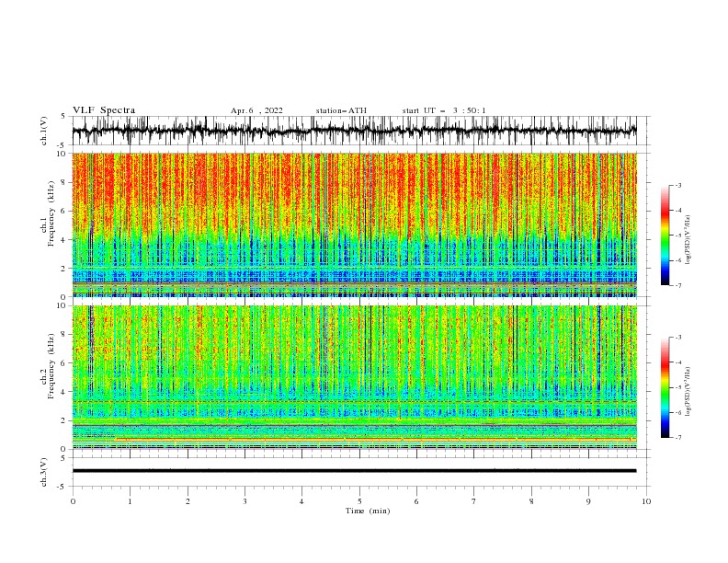This screenshot has width=728, height=563.
Task: Click the "start UT = 3 :50: 1" text
Action: tap(444, 110)
